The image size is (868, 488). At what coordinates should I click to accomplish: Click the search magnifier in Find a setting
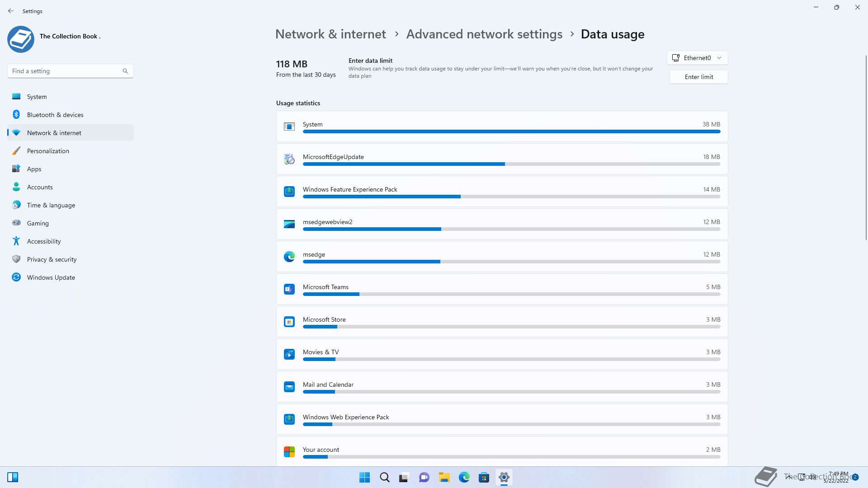pyautogui.click(x=125, y=71)
